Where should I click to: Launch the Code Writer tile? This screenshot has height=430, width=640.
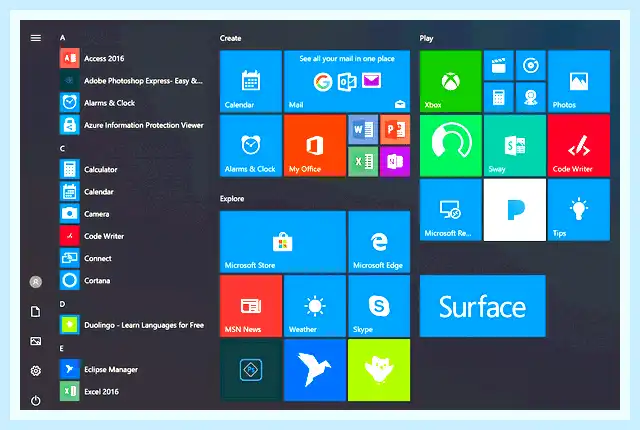579,146
